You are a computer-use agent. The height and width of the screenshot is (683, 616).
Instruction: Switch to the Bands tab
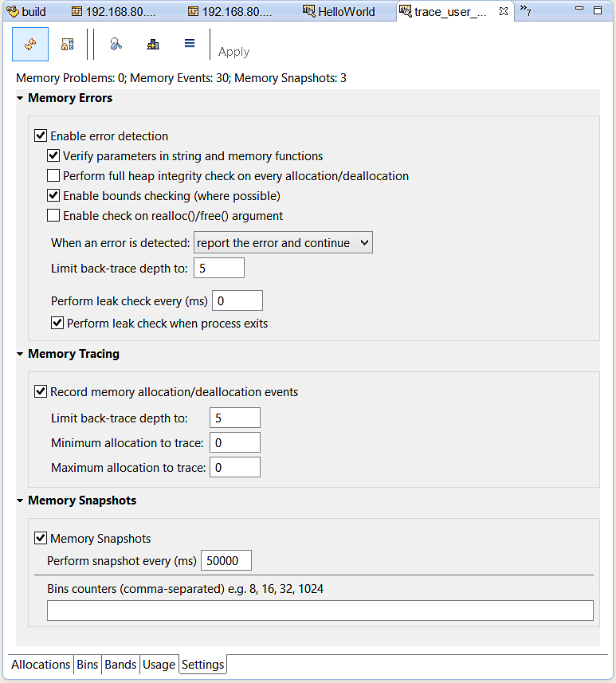[x=120, y=665]
